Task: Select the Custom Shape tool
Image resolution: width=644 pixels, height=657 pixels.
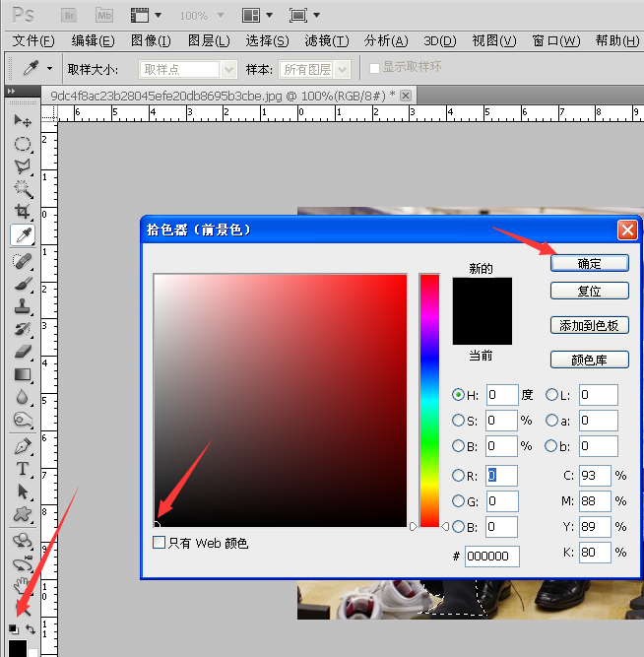Action: click(23, 514)
